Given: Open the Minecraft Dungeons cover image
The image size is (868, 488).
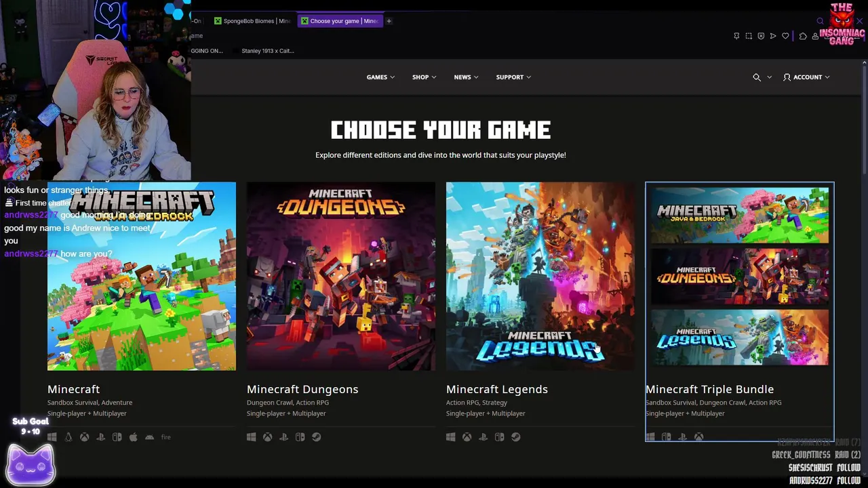Looking at the screenshot, I should coord(341,277).
